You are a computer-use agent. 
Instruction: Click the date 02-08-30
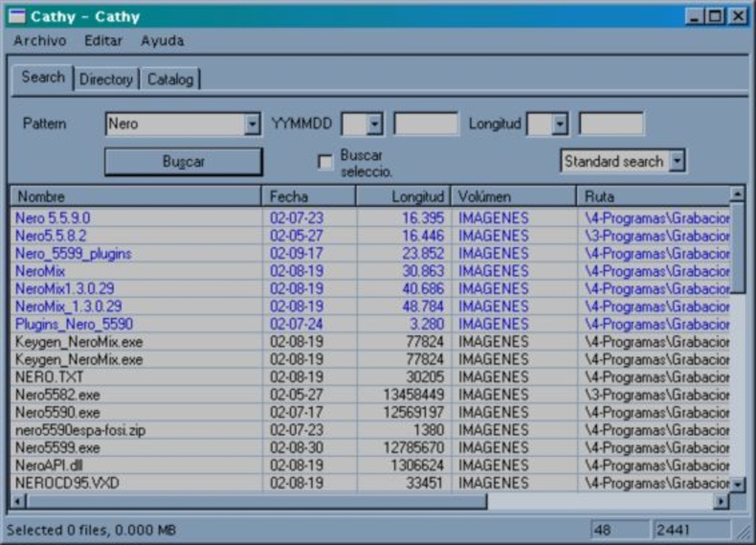pyautogui.click(x=296, y=448)
